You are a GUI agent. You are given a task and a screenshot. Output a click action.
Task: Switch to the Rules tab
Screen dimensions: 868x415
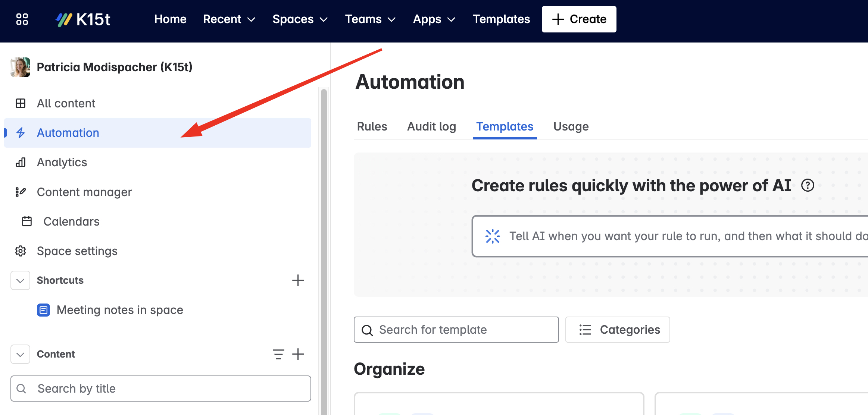(x=372, y=126)
